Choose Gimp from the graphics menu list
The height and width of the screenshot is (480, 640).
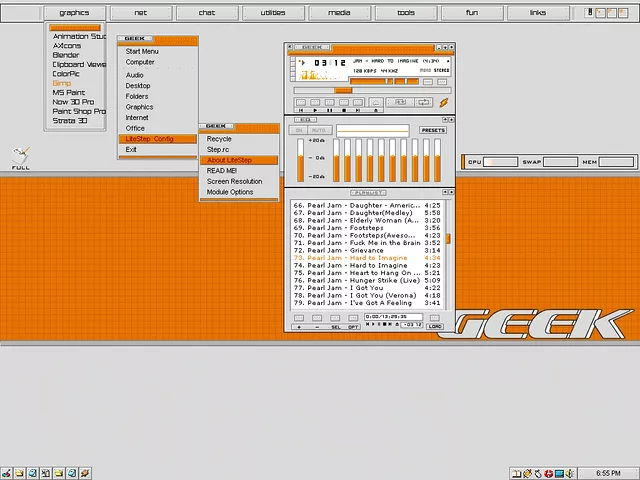point(62,83)
